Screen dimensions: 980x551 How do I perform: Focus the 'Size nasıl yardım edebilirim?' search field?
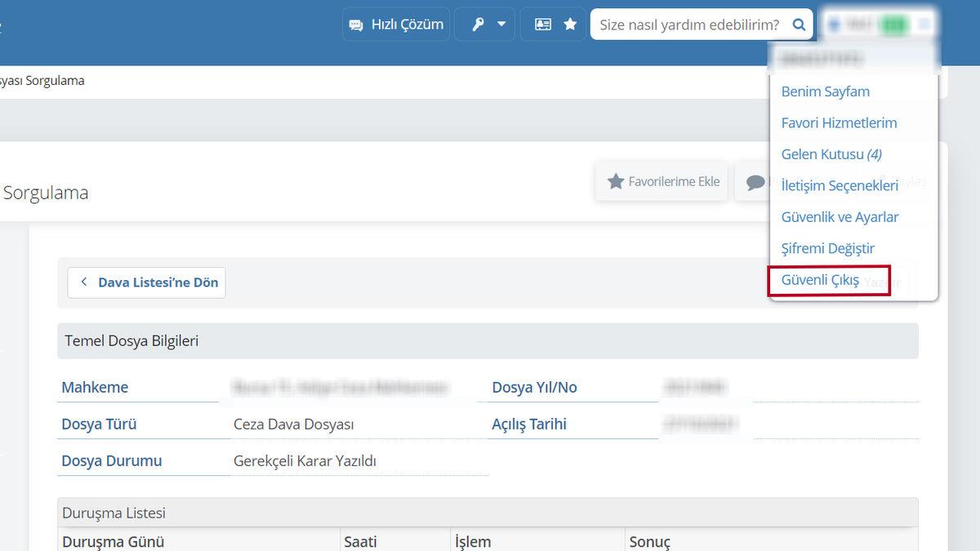coord(689,24)
